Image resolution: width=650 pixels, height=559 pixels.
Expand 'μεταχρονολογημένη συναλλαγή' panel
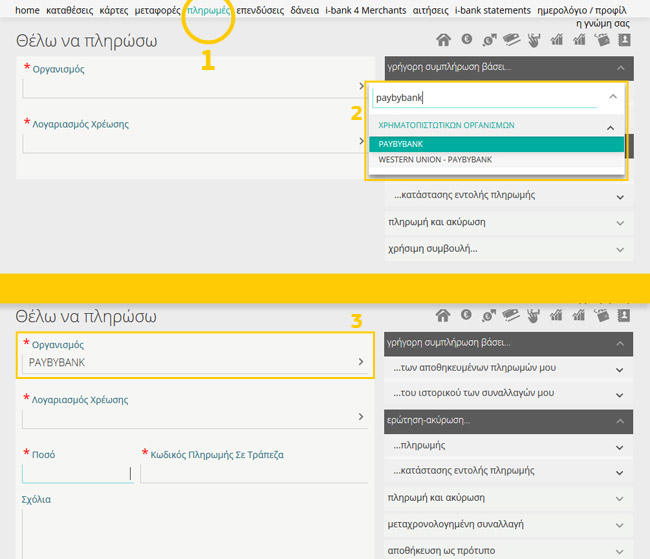click(x=509, y=524)
